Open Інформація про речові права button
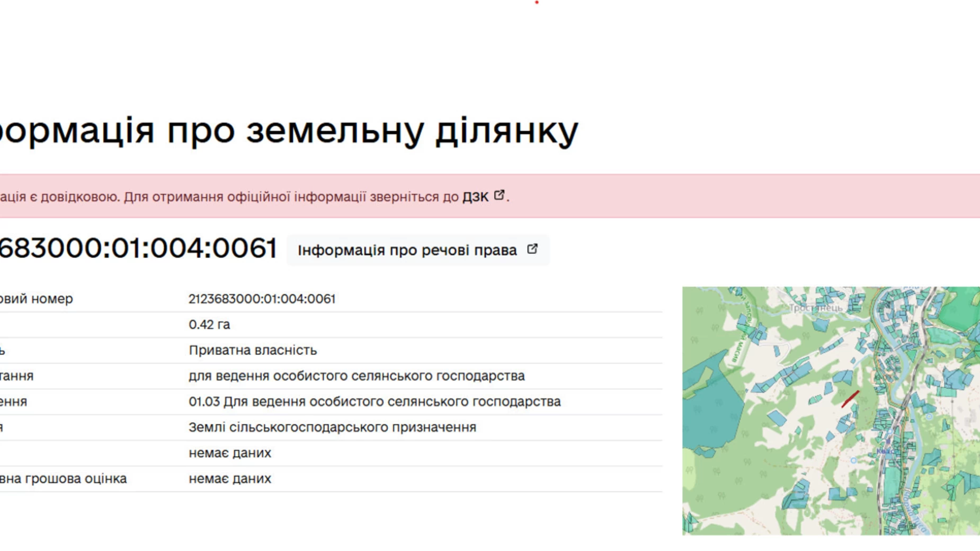The width and height of the screenshot is (980, 551). tap(417, 250)
